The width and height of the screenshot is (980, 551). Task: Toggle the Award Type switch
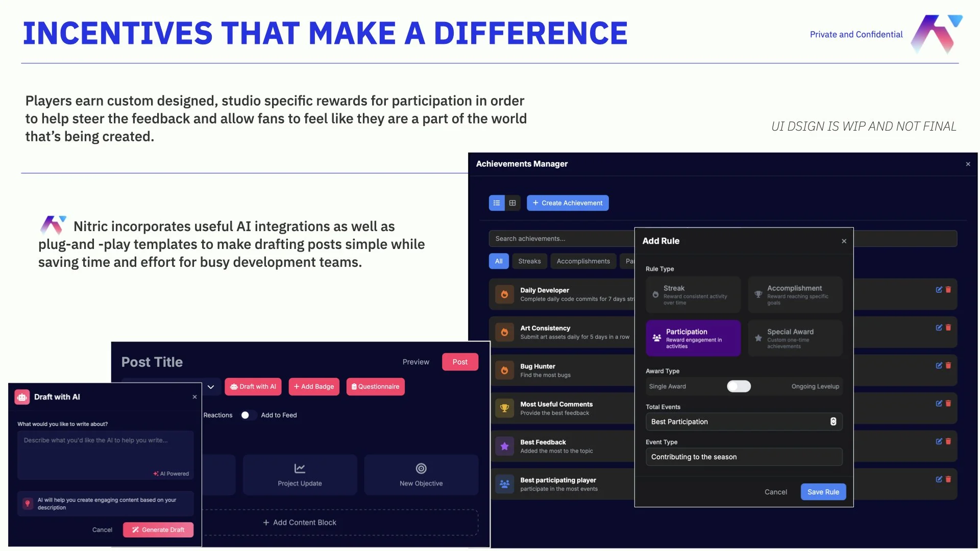(x=739, y=386)
